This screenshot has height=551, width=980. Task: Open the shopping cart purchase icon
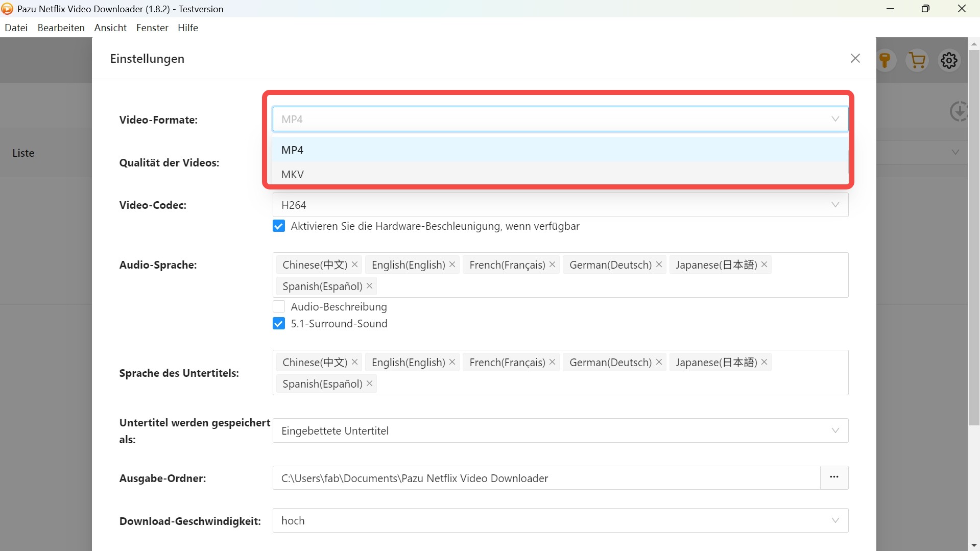[917, 60]
